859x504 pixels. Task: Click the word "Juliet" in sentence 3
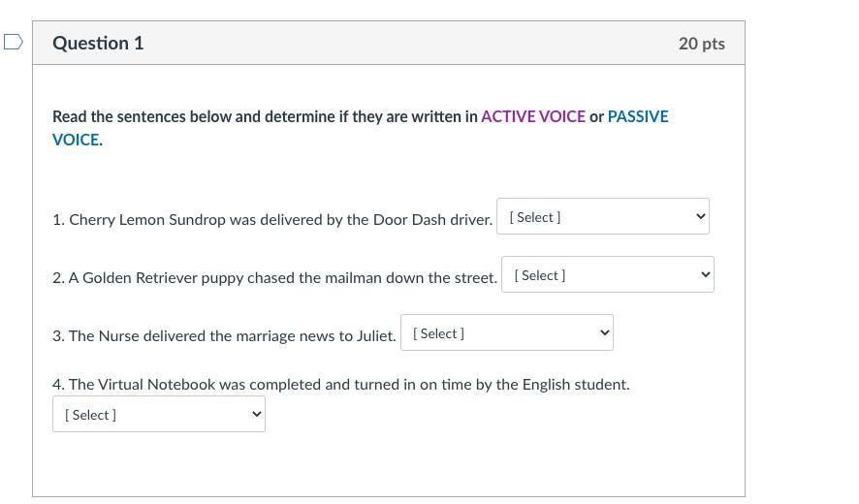coord(375,335)
